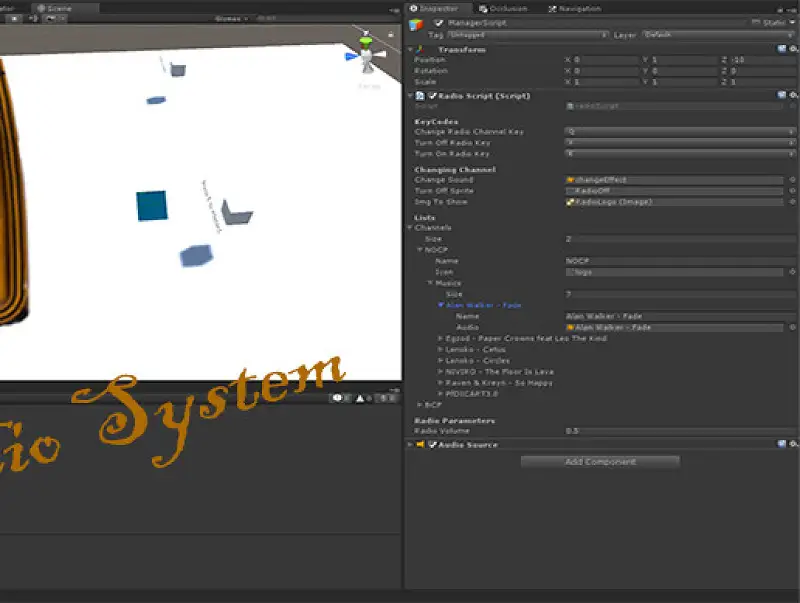Viewport: 800px width, 603px height.
Task: Click the Audio Source speaker icon
Action: coord(420,445)
